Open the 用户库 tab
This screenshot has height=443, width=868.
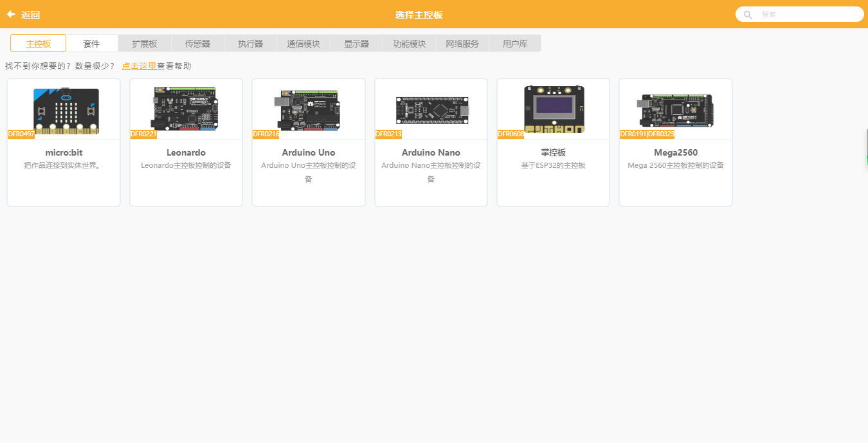[x=515, y=44]
